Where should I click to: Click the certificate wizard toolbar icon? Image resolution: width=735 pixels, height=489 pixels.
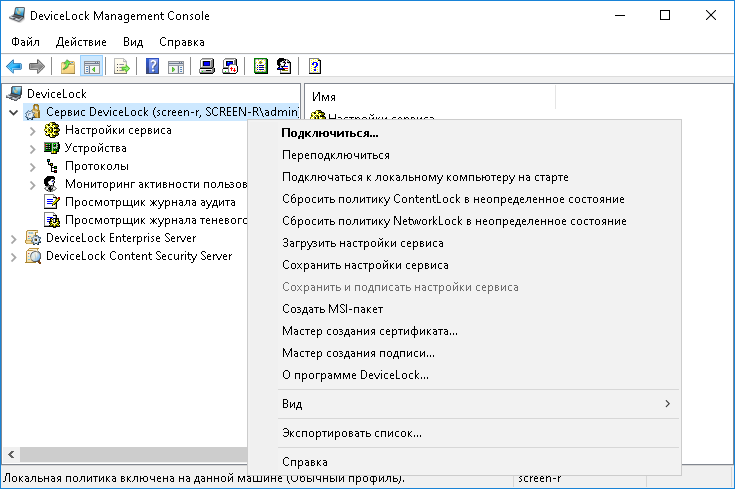pos(284,67)
